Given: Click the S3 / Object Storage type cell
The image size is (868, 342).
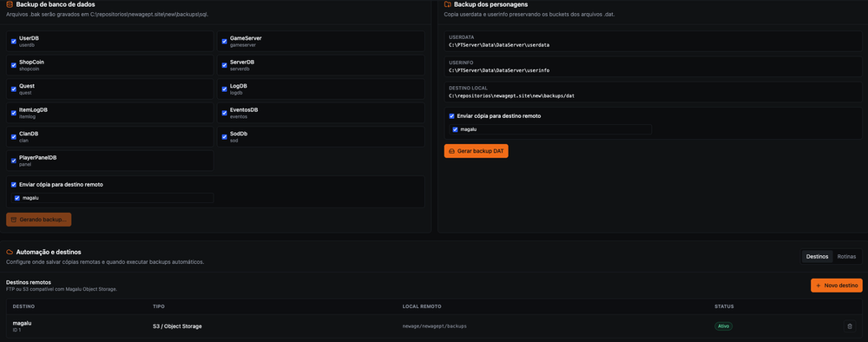Looking at the screenshot, I should point(177,326).
